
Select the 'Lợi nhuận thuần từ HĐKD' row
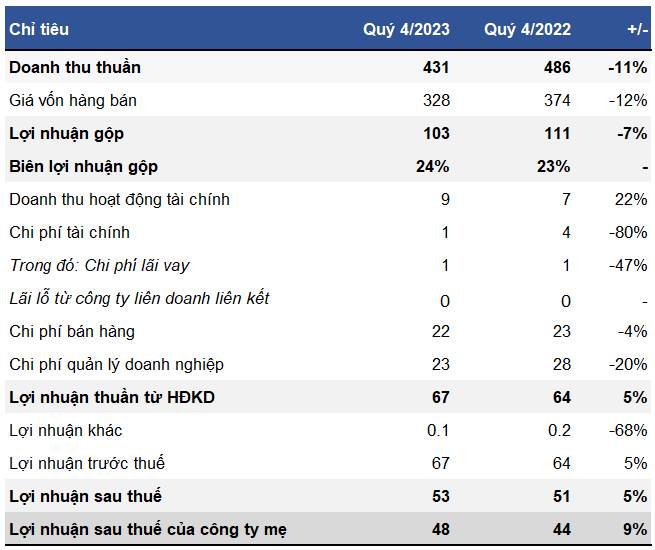(328, 397)
